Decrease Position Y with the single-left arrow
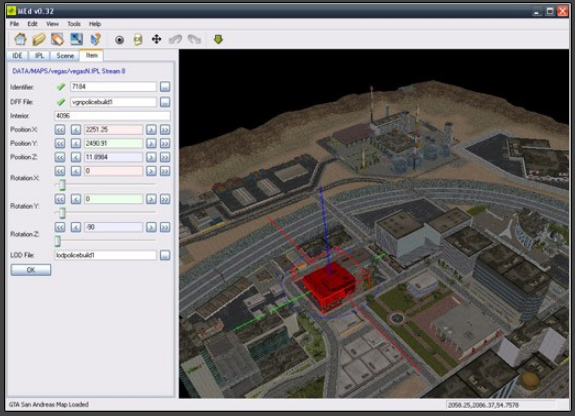The image size is (575, 416). click(x=76, y=143)
